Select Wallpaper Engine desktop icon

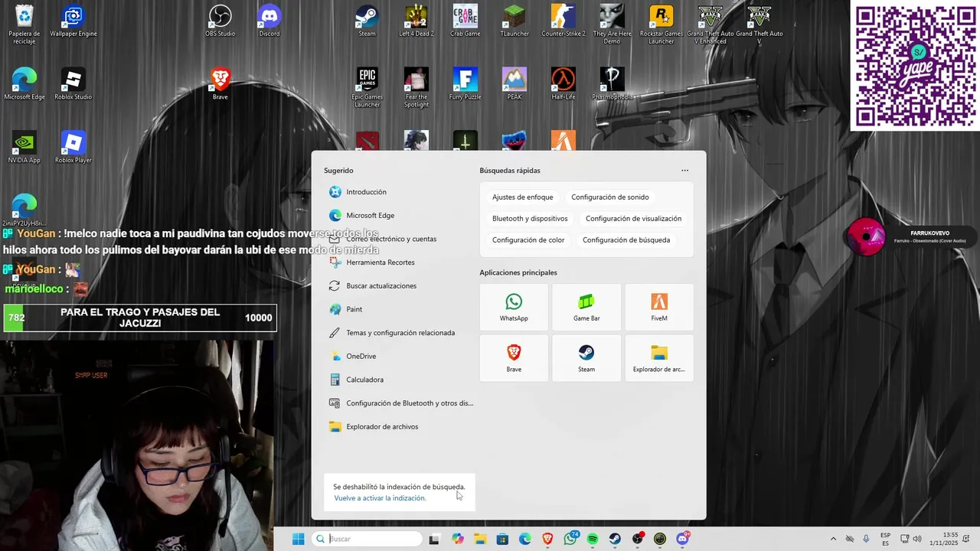73,21
